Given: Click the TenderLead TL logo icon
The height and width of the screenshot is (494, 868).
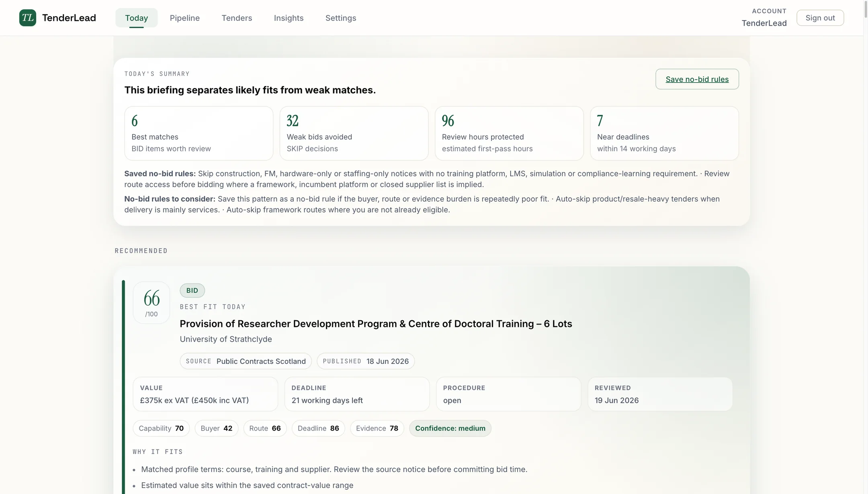Looking at the screenshot, I should pos(28,18).
